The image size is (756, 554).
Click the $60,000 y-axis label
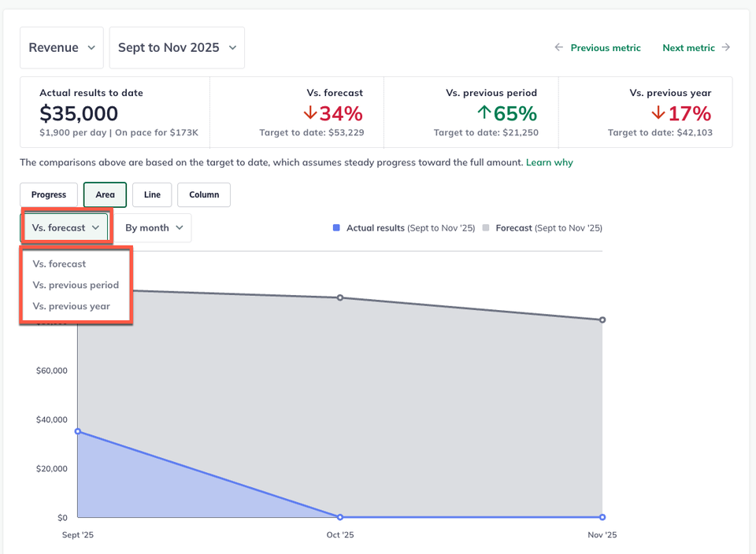[x=52, y=371]
